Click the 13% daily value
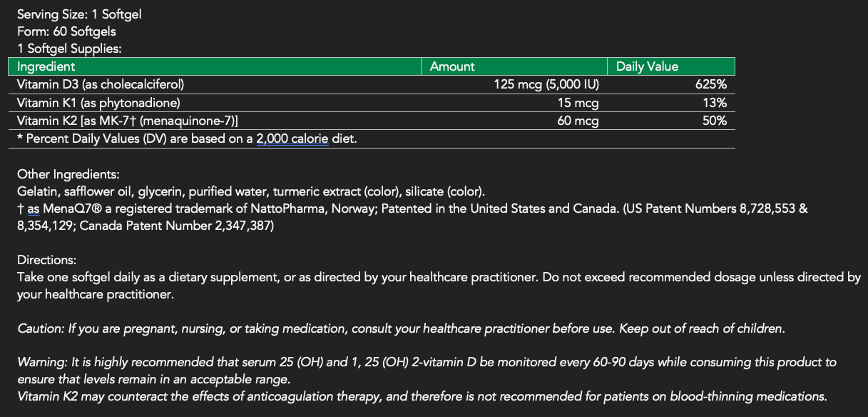Viewport: 868px width, 417px height. pos(715,103)
